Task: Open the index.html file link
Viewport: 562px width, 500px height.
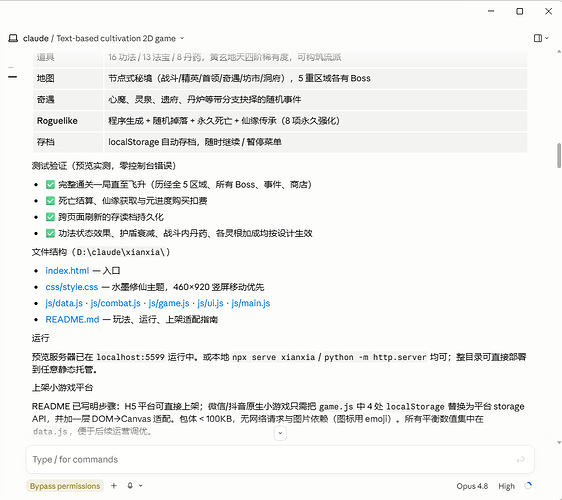Action: 67,271
